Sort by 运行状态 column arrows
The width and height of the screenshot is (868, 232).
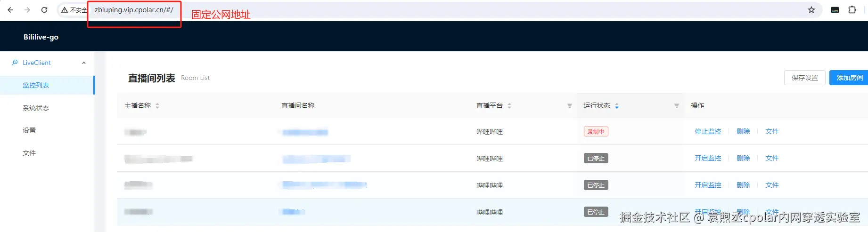[617, 106]
